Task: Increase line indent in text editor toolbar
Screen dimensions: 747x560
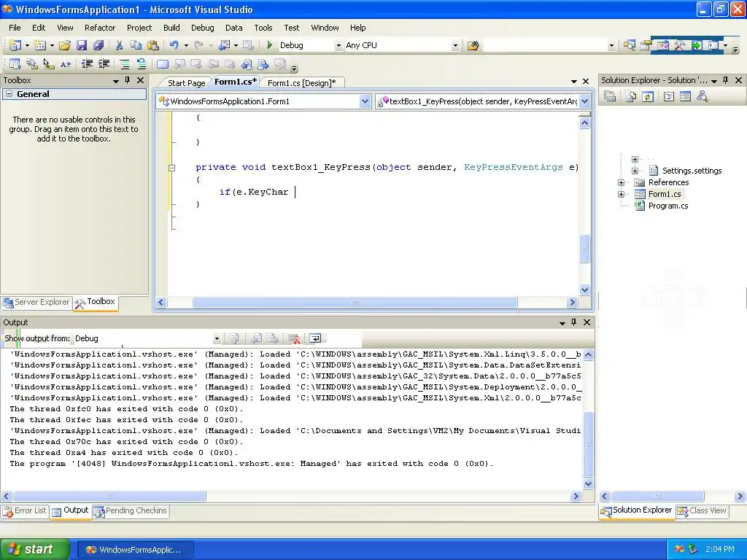Action: pos(104,64)
